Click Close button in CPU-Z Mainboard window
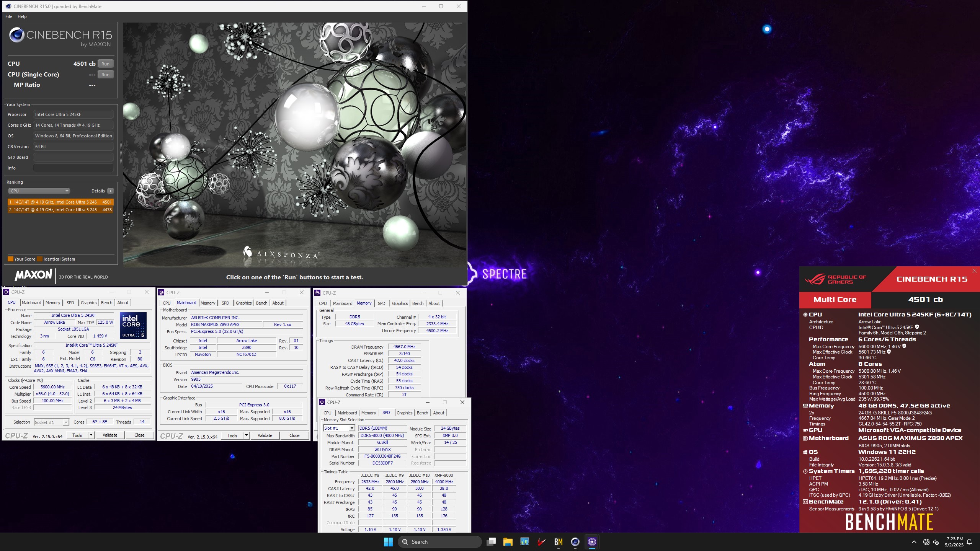This screenshot has width=980, height=551. point(294,435)
